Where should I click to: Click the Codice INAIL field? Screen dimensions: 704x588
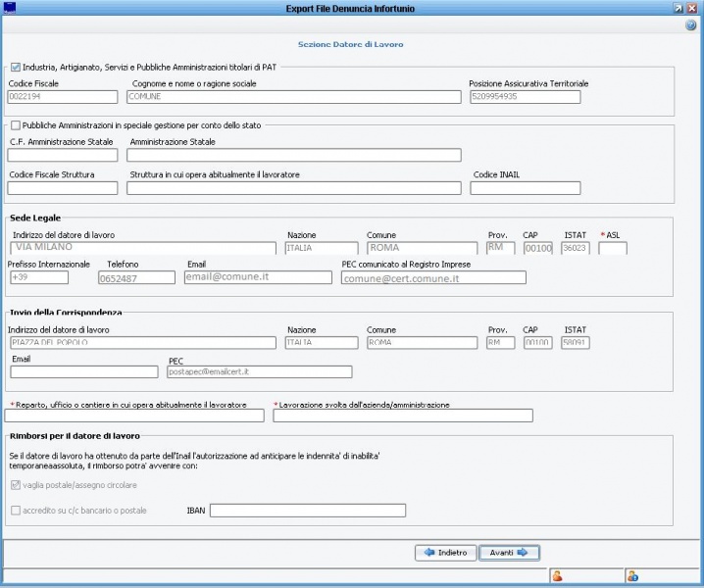click(526, 188)
